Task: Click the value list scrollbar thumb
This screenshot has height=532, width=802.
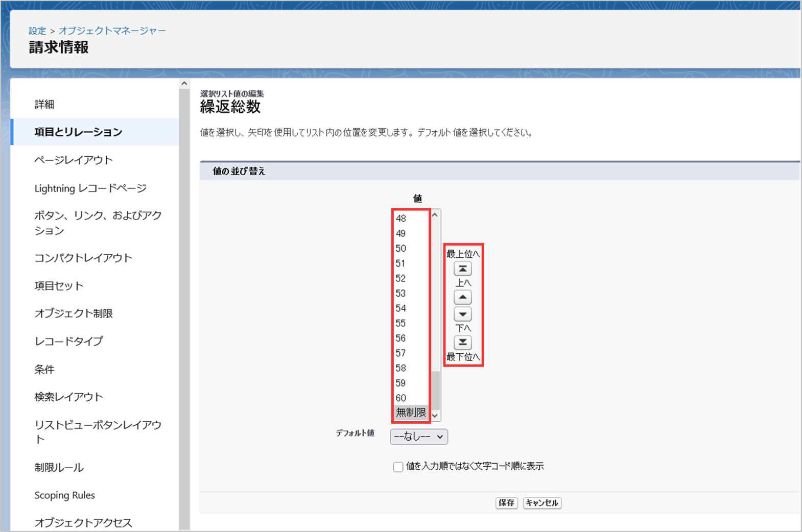Action: (435, 391)
